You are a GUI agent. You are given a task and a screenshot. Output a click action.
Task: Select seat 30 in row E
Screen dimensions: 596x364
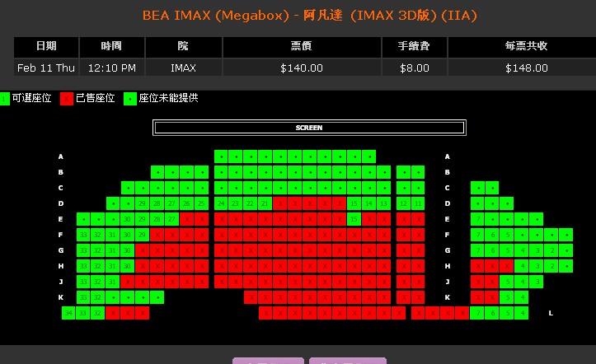click(x=128, y=219)
